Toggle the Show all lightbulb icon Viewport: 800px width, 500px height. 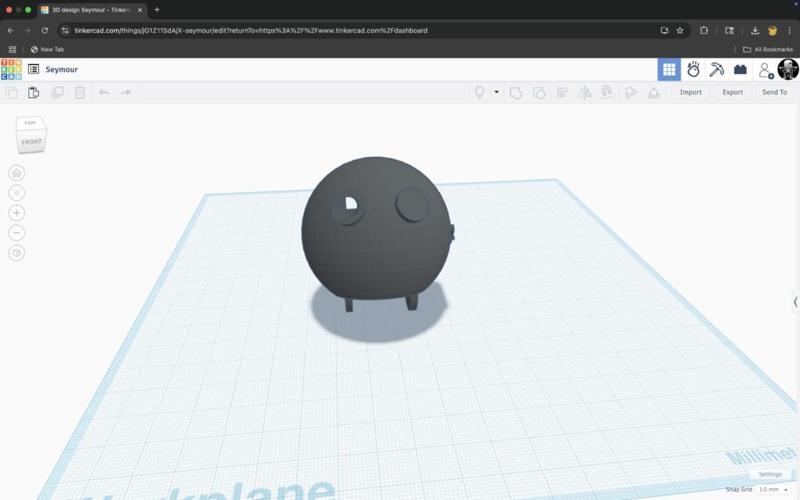(x=480, y=92)
